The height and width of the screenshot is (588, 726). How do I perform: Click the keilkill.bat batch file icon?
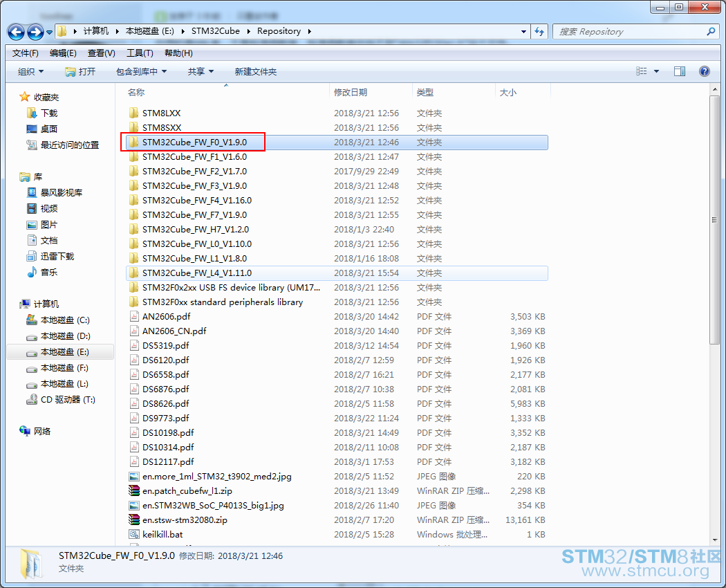point(134,534)
